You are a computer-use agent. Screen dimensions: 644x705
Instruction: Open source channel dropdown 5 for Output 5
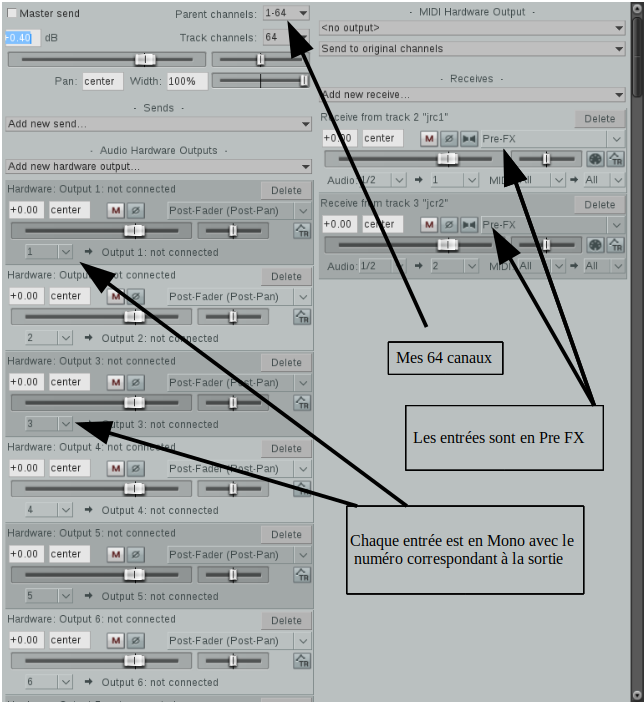(49, 596)
